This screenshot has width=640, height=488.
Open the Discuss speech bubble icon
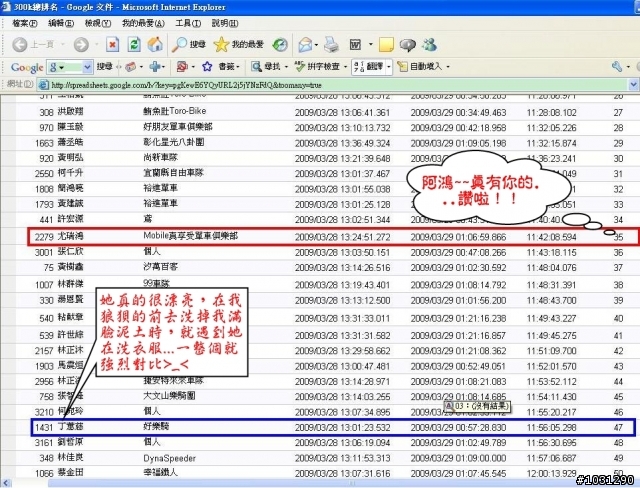coord(407,45)
